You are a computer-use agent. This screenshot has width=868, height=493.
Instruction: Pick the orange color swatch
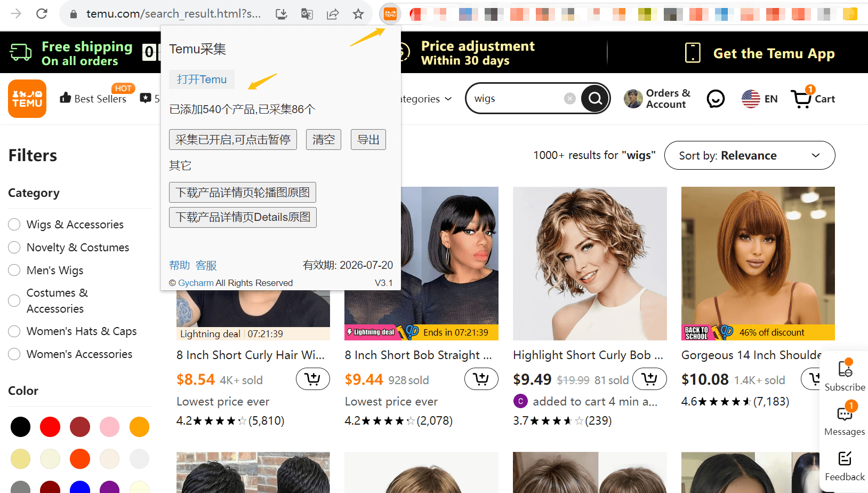point(139,427)
